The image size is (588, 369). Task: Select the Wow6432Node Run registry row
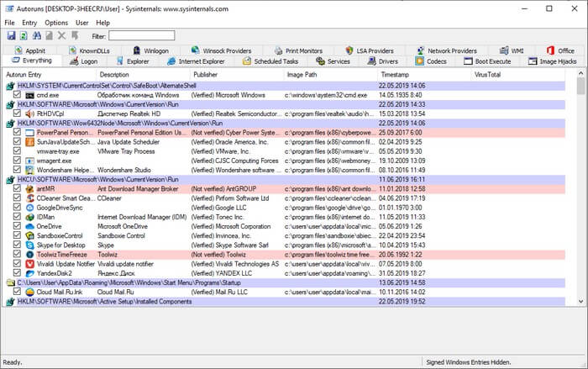pyautogui.click(x=286, y=123)
